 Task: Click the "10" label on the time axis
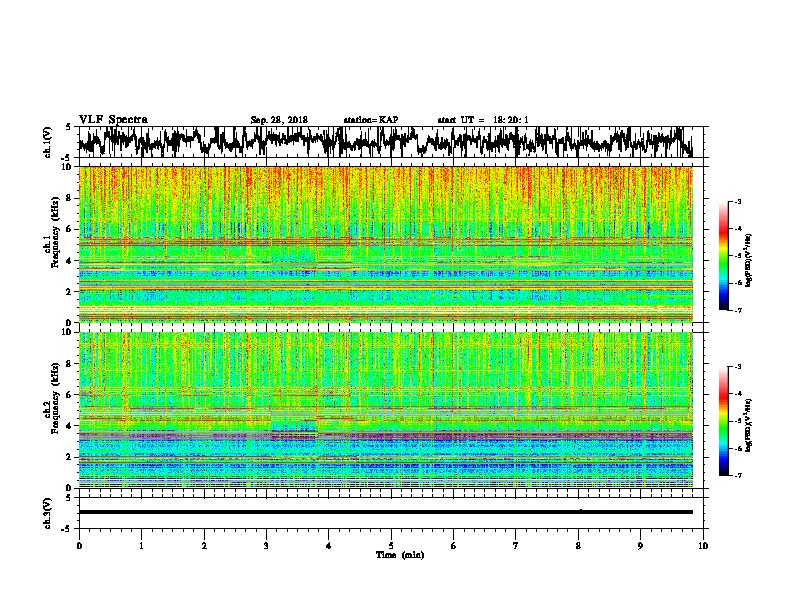[x=703, y=545]
